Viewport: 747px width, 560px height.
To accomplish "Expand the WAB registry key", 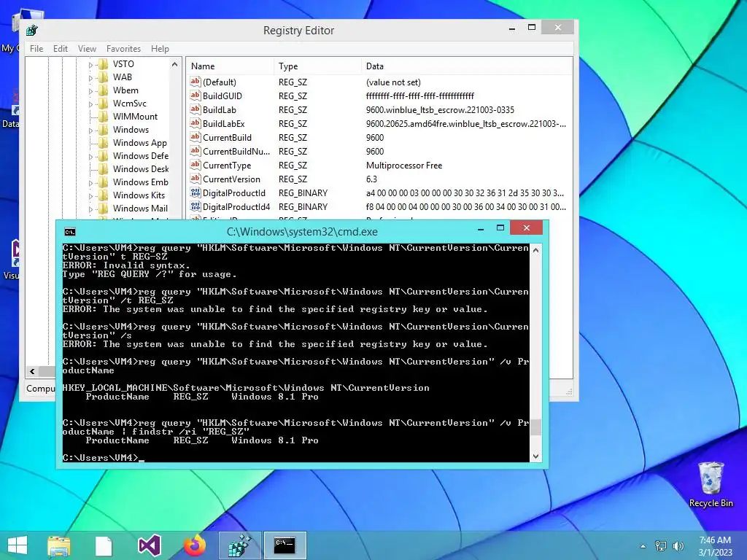I will click(90, 77).
